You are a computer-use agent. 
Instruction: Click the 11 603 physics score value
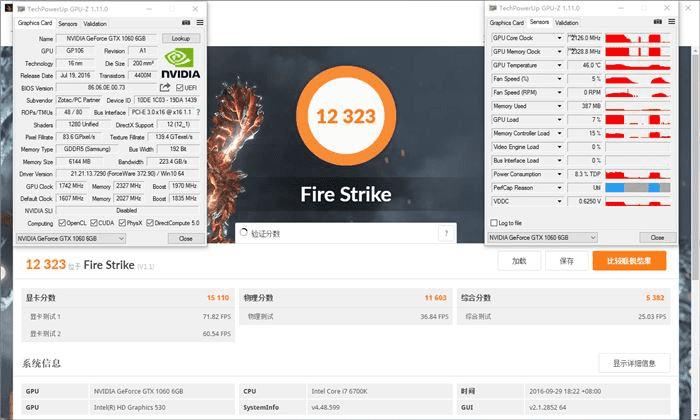435,298
